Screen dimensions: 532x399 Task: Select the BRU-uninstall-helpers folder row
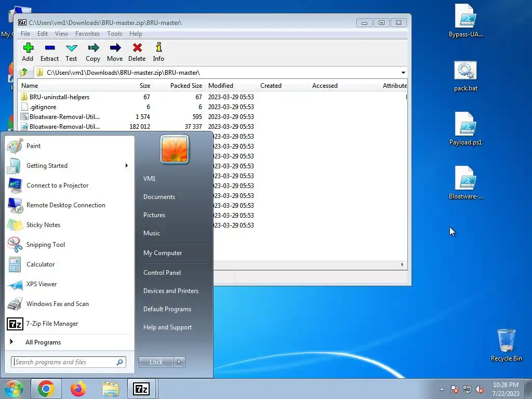pyautogui.click(x=212, y=97)
